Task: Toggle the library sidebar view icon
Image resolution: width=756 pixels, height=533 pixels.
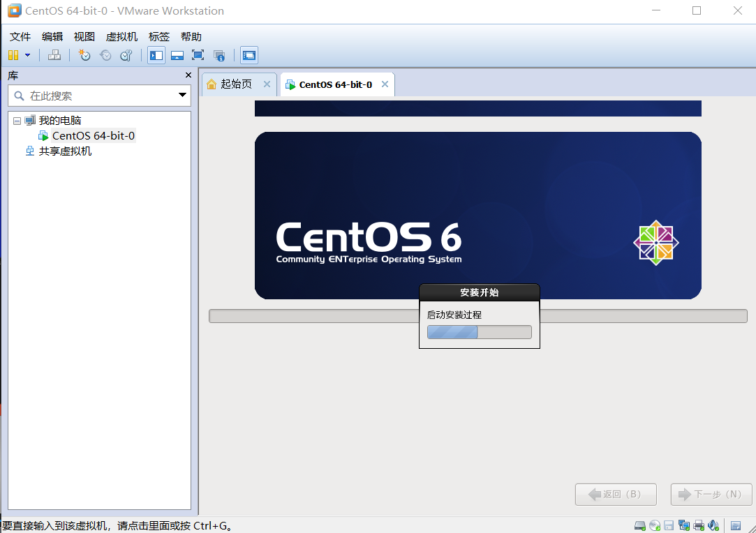Action: tap(156, 55)
